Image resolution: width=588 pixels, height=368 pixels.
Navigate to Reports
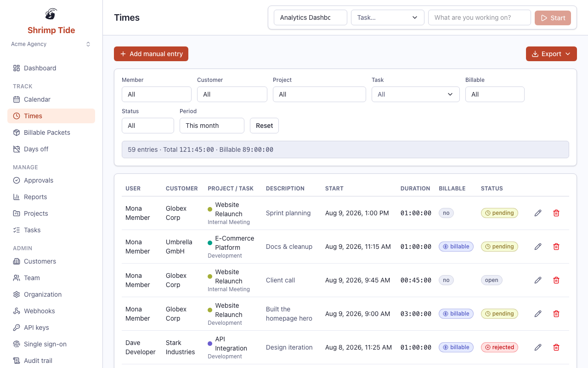(51, 197)
